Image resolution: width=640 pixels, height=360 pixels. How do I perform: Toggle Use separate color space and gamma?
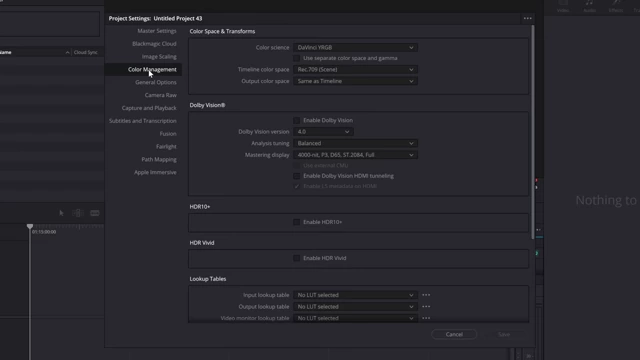coord(297,58)
